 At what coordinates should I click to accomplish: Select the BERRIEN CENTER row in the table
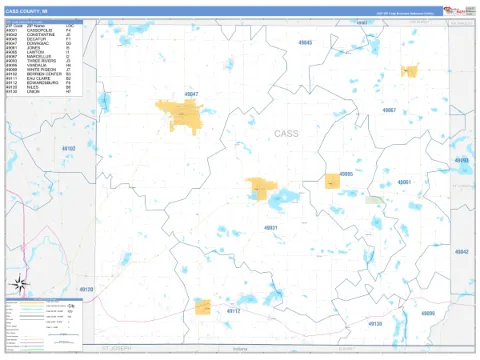click(x=39, y=74)
